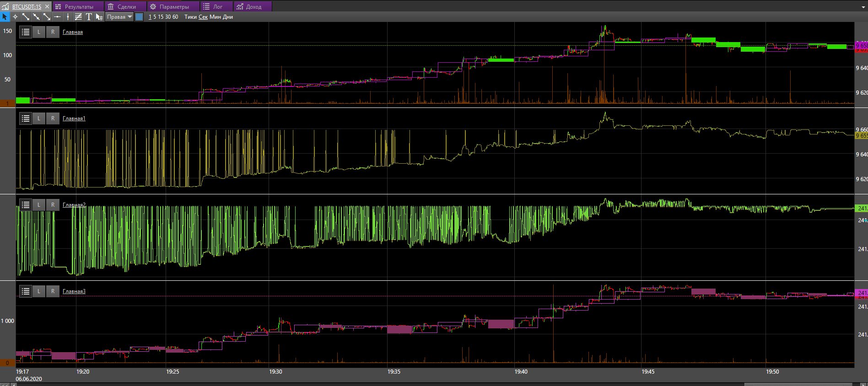
Task: Click the delete drawn objects tool
Action: (x=99, y=17)
